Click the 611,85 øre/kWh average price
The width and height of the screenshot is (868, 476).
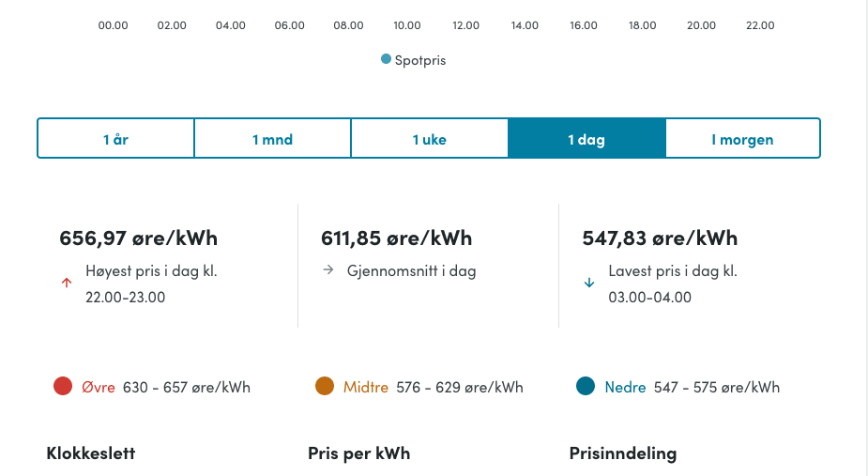[396, 238]
